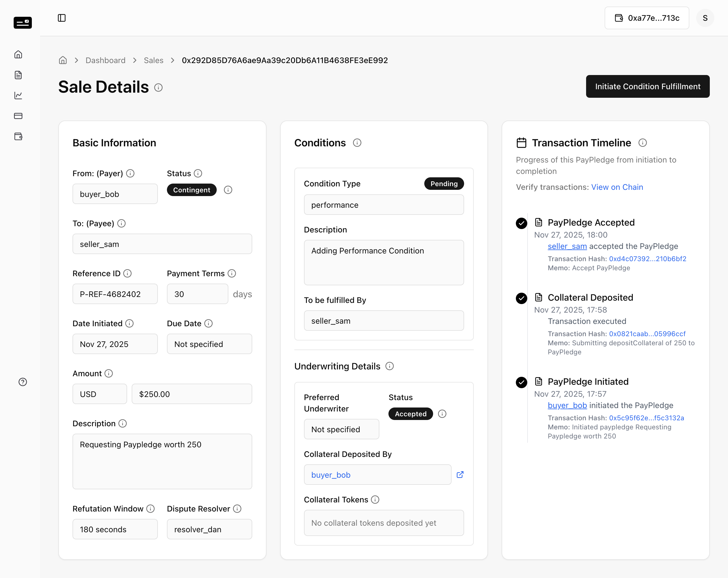Go to Sales breadcrumb
This screenshot has height=578, width=728.
(x=154, y=60)
